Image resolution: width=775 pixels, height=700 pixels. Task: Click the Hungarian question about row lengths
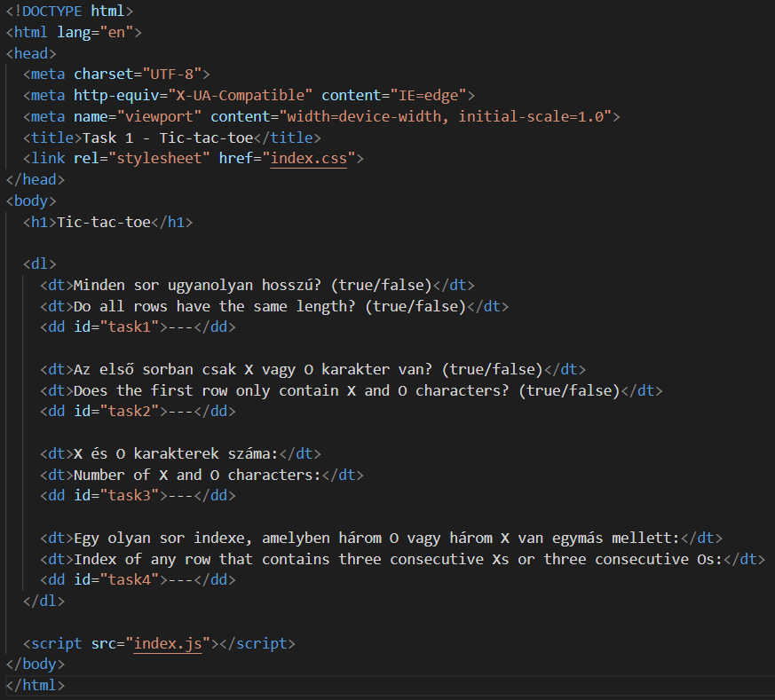click(249, 284)
